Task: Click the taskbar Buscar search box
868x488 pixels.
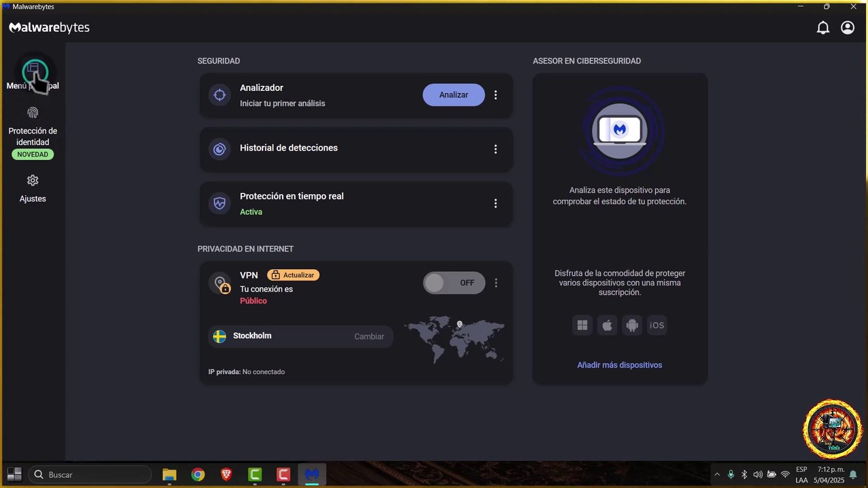Action: [x=90, y=474]
